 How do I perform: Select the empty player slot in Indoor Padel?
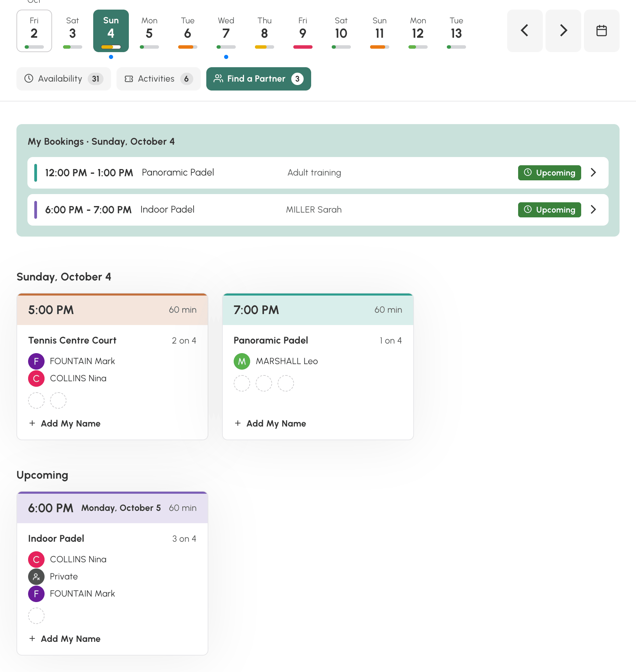point(36,616)
